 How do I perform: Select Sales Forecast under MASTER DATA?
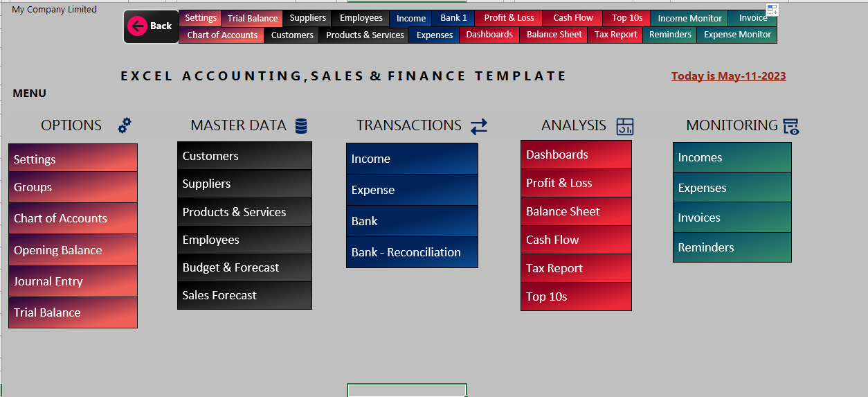point(244,295)
